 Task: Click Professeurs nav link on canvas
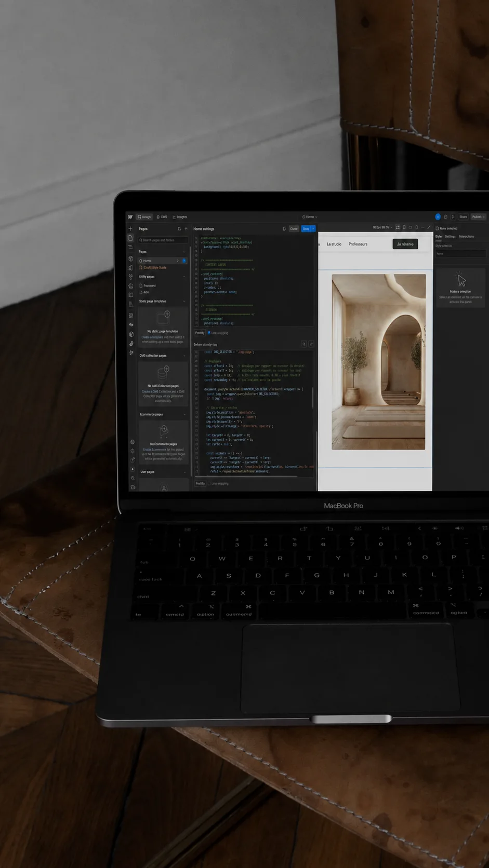click(358, 244)
